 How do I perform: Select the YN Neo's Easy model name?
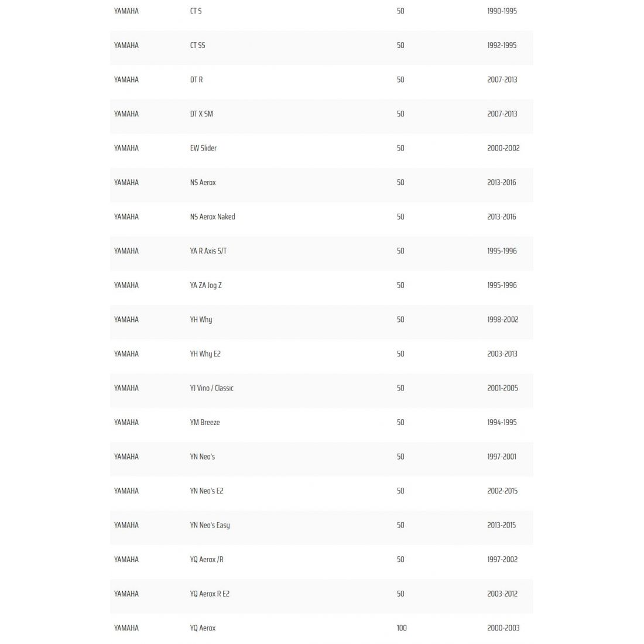point(210,526)
